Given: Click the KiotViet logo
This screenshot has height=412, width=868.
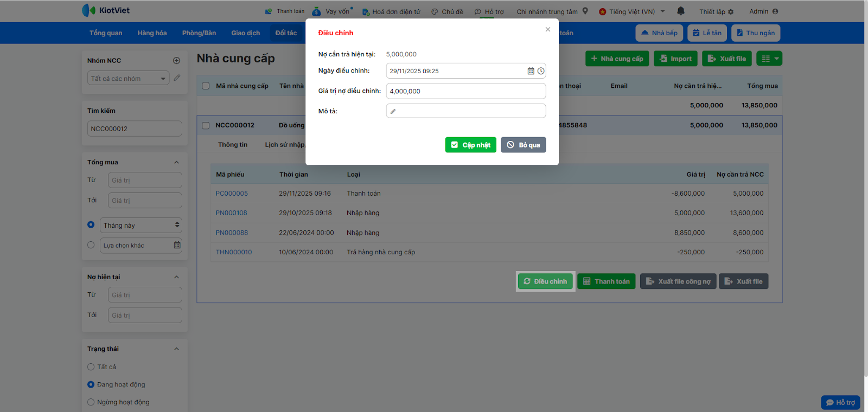Looking at the screenshot, I should pos(106,10).
